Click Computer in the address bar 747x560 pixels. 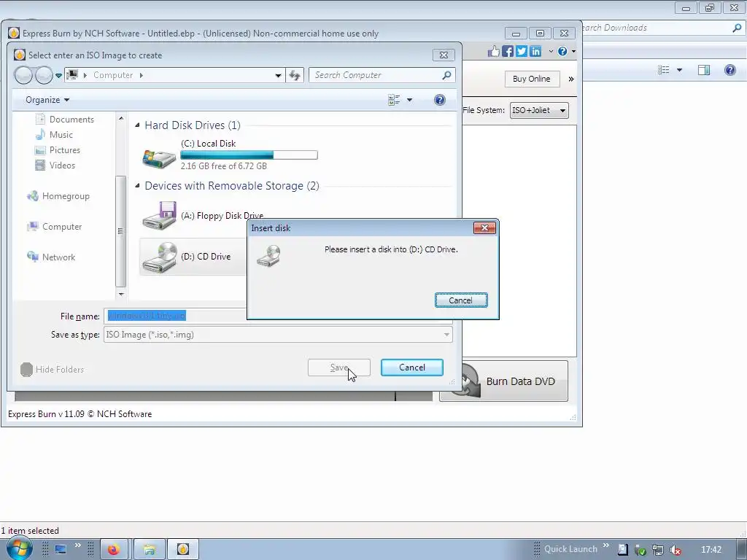(113, 75)
